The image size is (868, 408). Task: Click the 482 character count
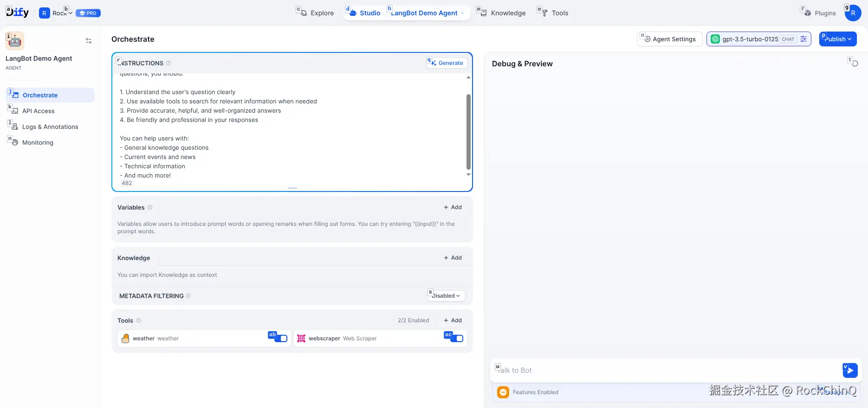(x=127, y=183)
